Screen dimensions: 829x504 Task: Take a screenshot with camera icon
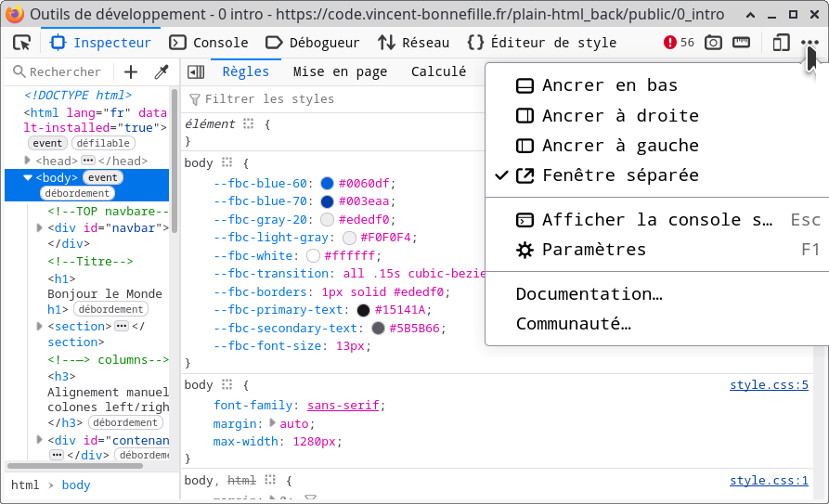pyautogui.click(x=713, y=43)
